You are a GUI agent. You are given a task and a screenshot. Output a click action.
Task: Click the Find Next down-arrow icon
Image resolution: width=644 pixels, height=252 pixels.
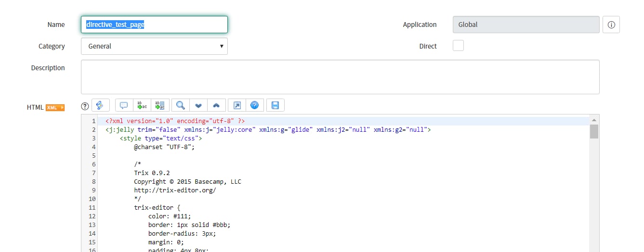198,105
